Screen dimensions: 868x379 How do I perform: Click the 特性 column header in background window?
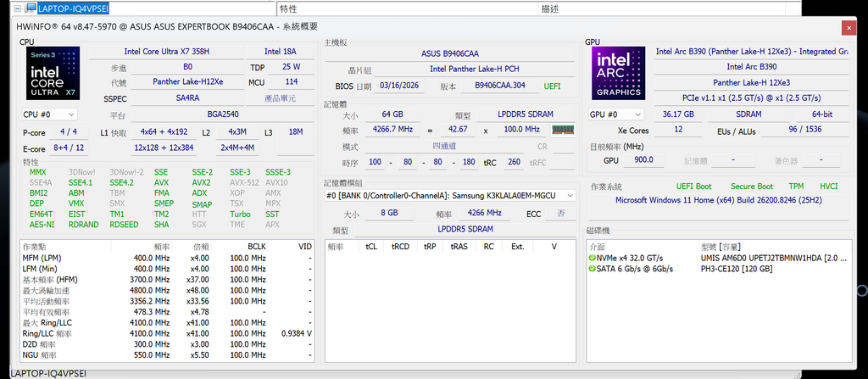(407, 8)
